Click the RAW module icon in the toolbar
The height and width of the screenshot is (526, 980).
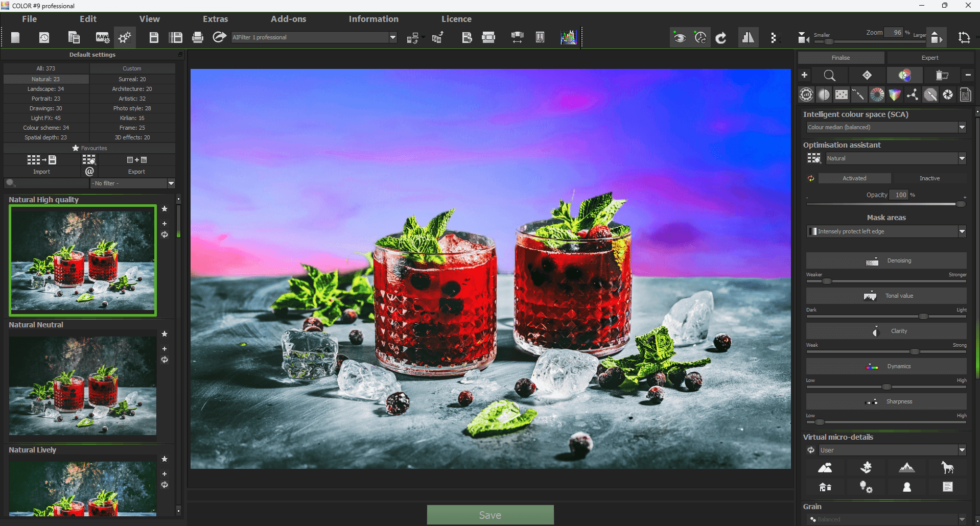pos(102,37)
